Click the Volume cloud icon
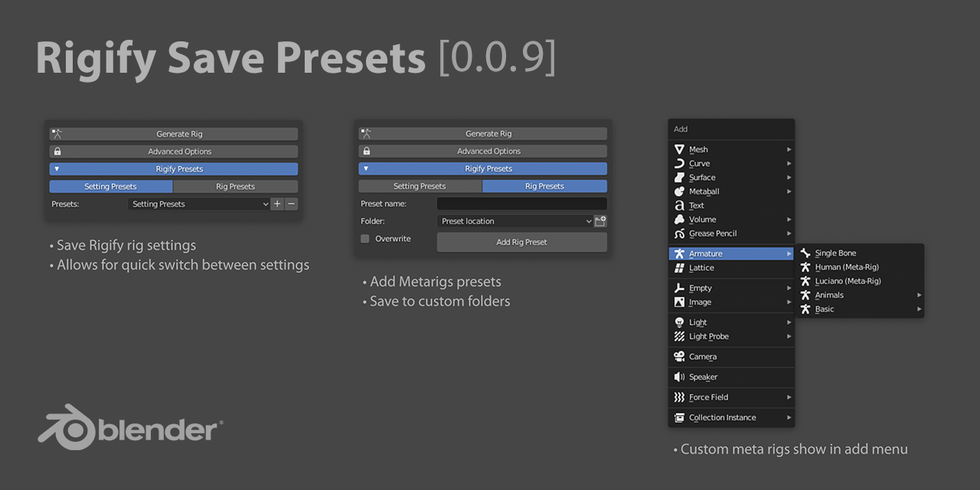This screenshot has height=490, width=980. pos(679,220)
